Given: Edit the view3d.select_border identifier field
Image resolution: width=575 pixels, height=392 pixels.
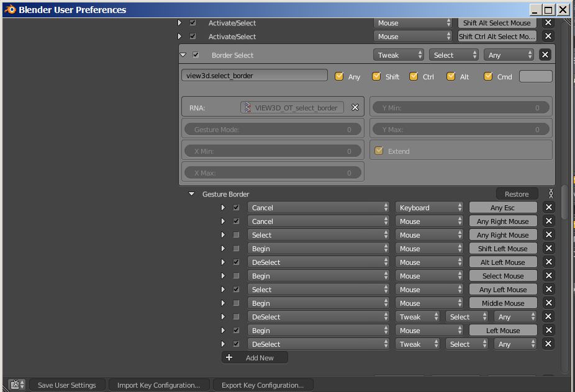Looking at the screenshot, I should [254, 76].
